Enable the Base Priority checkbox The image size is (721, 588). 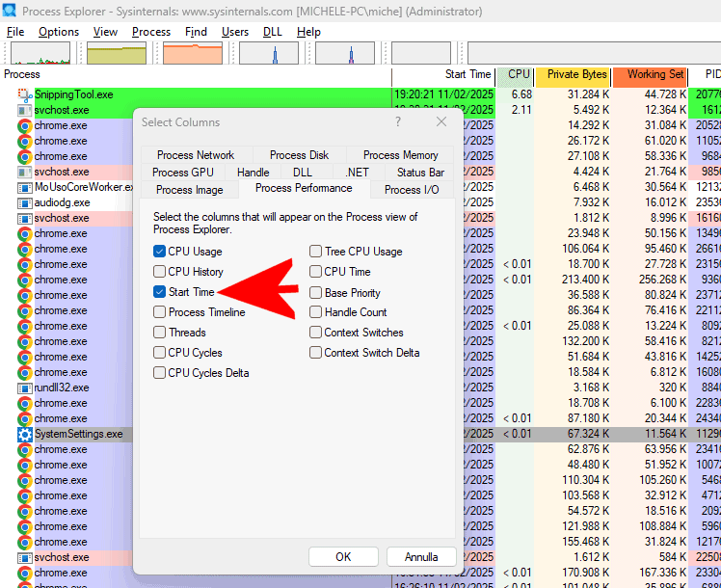tap(315, 292)
